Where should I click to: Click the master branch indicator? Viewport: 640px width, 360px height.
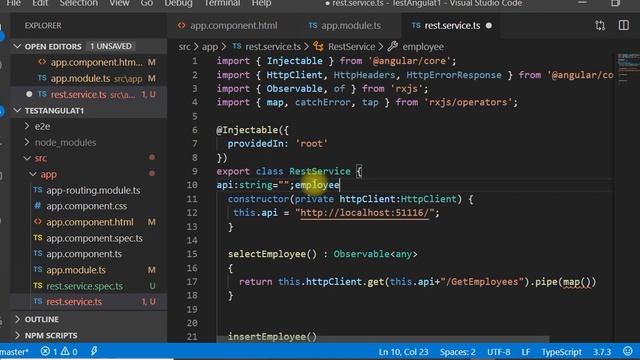[14, 352]
